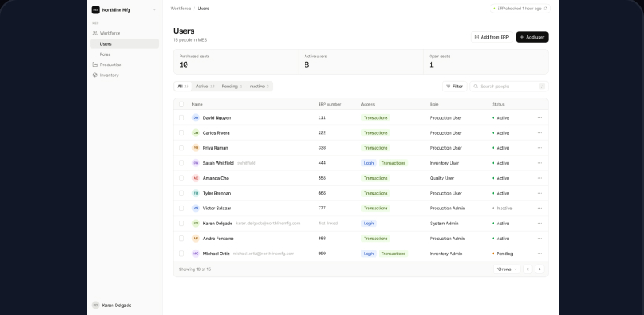Open row actions menu for Michael Ortiz
The height and width of the screenshot is (315, 644).
[539, 254]
